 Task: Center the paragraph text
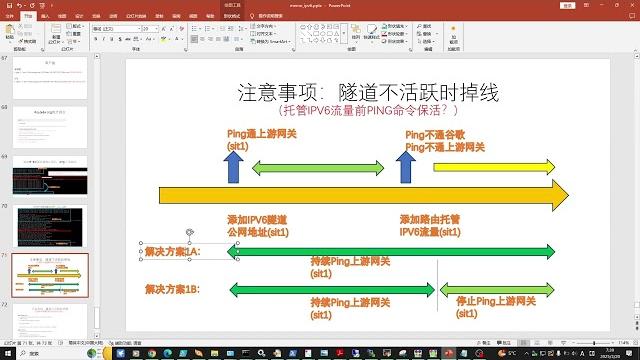[202, 39]
